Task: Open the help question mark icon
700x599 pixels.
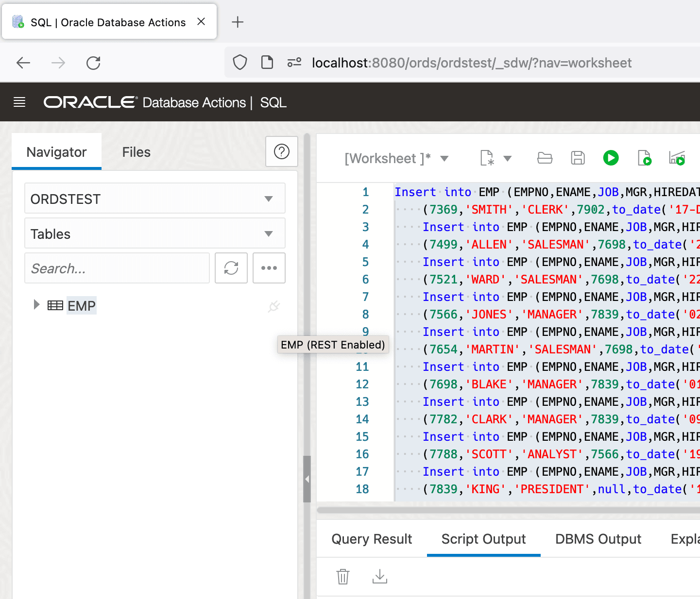Action: (x=282, y=151)
